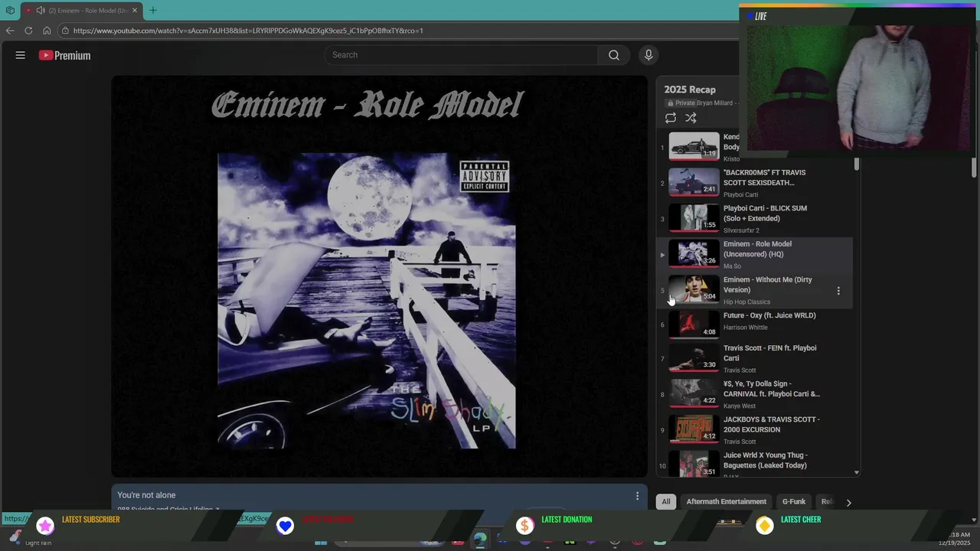Open the Kendrick playlist item number 1 thumbnail
This screenshot has width=980, height=551.
pyautogui.click(x=694, y=146)
